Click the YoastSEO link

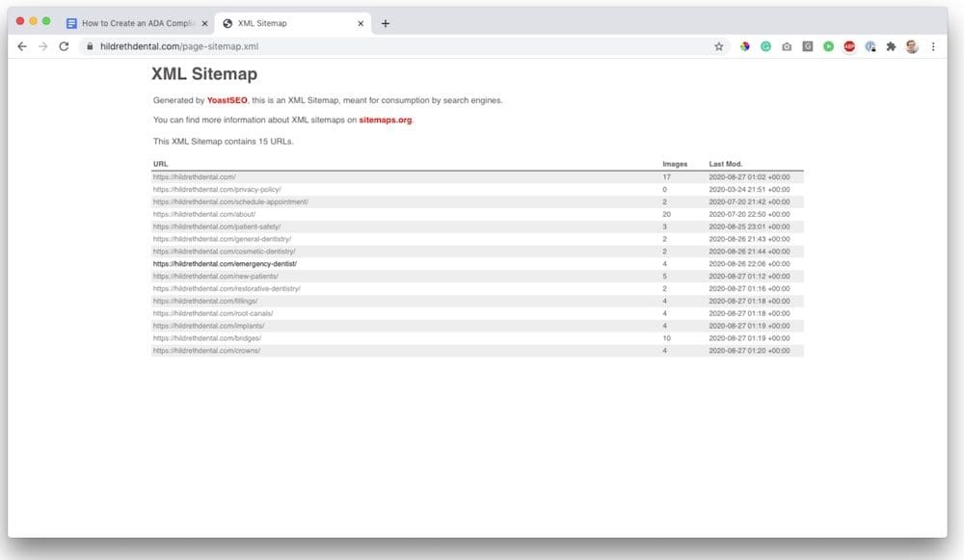227,100
